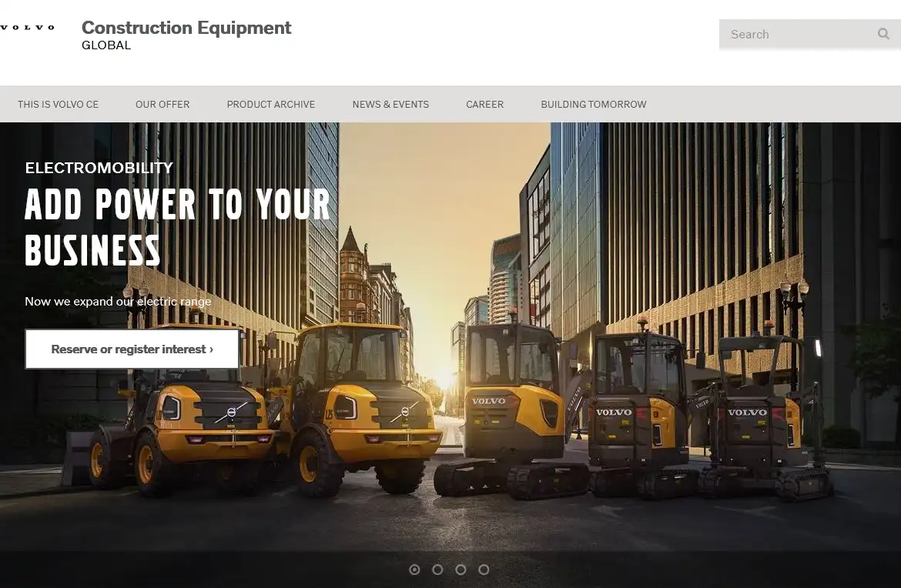The height and width of the screenshot is (588, 901).
Task: Click the Construction Equipment site title
Action: click(186, 28)
